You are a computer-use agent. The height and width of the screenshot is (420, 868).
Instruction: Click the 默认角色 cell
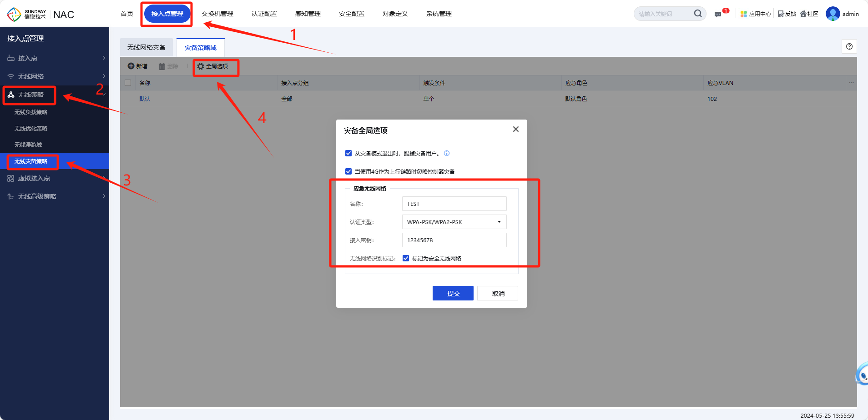576,99
